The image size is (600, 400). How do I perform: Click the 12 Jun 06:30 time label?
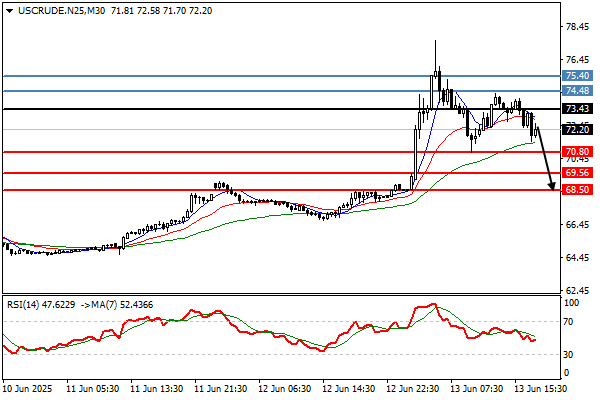pyautogui.click(x=284, y=389)
